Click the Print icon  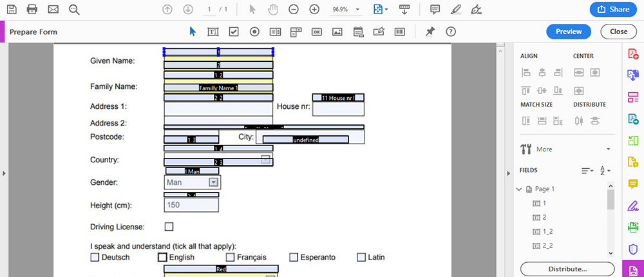click(32, 10)
